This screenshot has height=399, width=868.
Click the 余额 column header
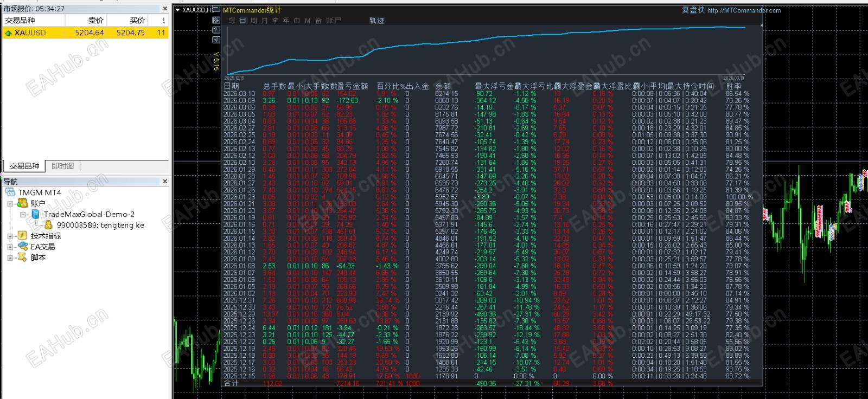tap(443, 86)
